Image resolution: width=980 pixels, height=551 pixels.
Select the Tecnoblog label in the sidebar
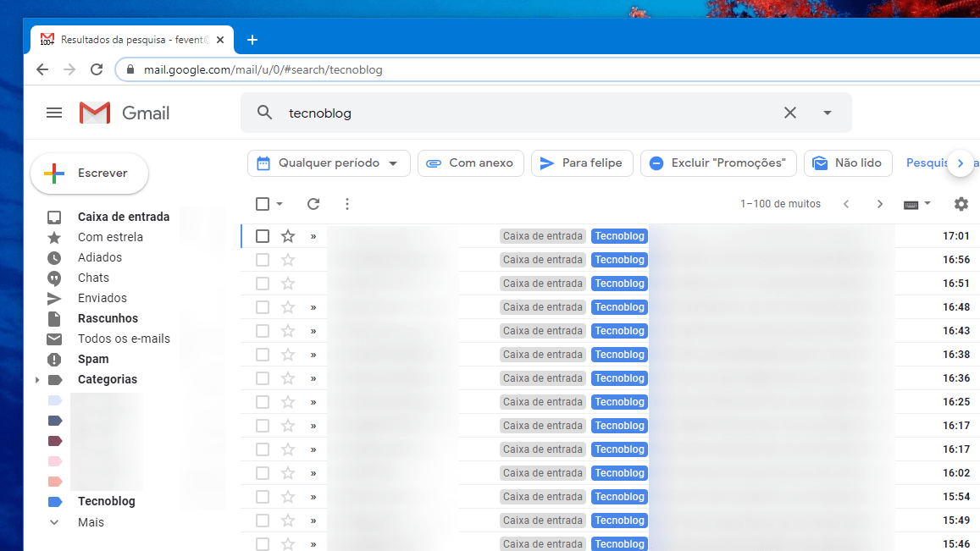[x=106, y=500]
